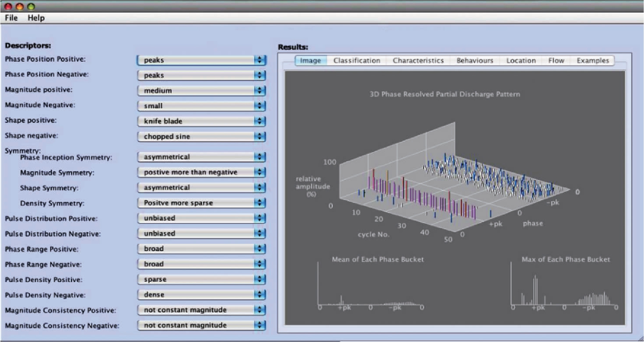This screenshot has height=342, width=644.
Task: Go to the Location tab
Action: click(521, 61)
